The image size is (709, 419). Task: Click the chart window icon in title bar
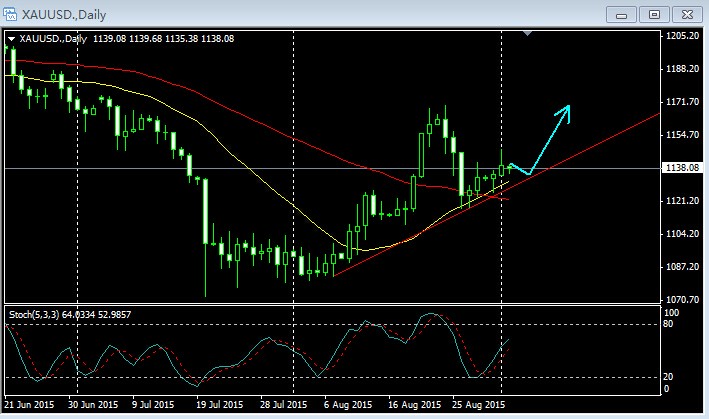[x=9, y=14]
